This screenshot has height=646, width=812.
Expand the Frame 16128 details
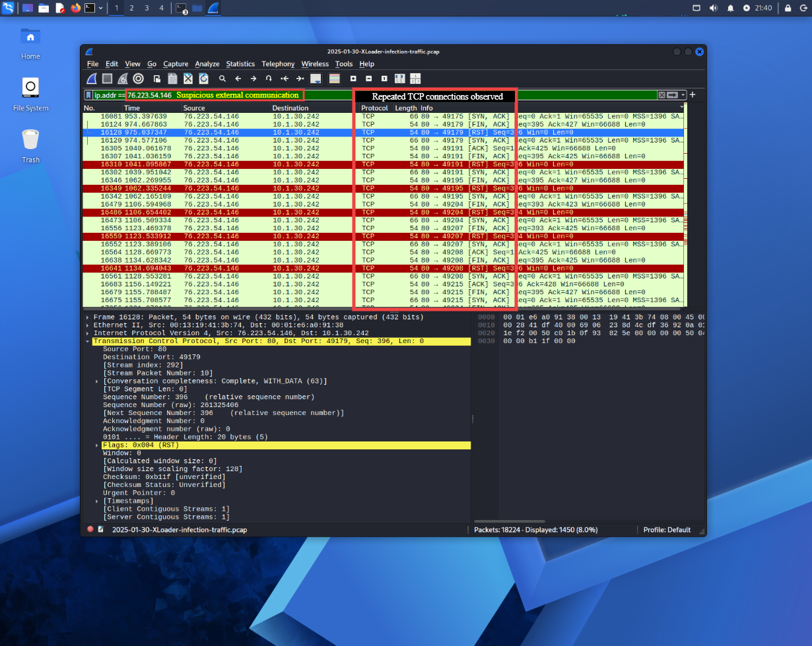[88, 317]
